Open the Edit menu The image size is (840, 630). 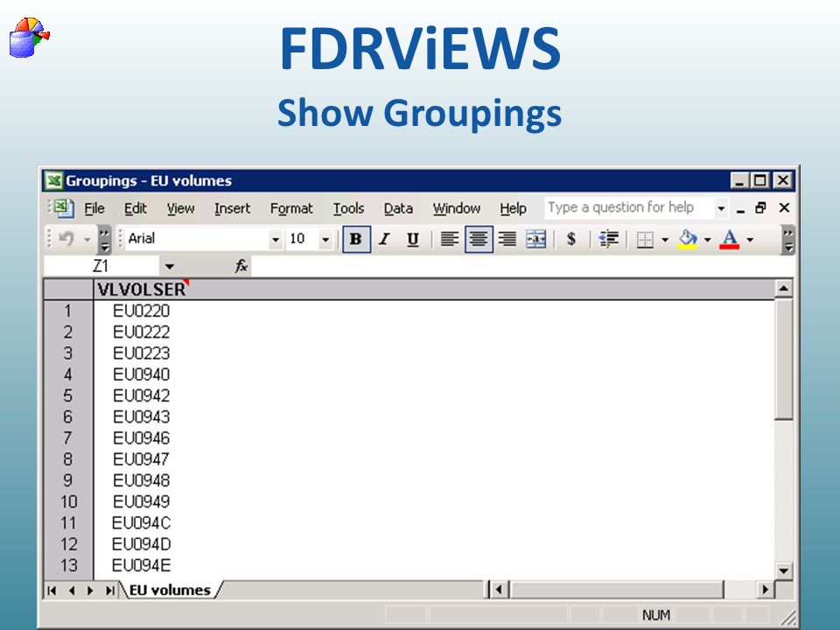(x=135, y=208)
